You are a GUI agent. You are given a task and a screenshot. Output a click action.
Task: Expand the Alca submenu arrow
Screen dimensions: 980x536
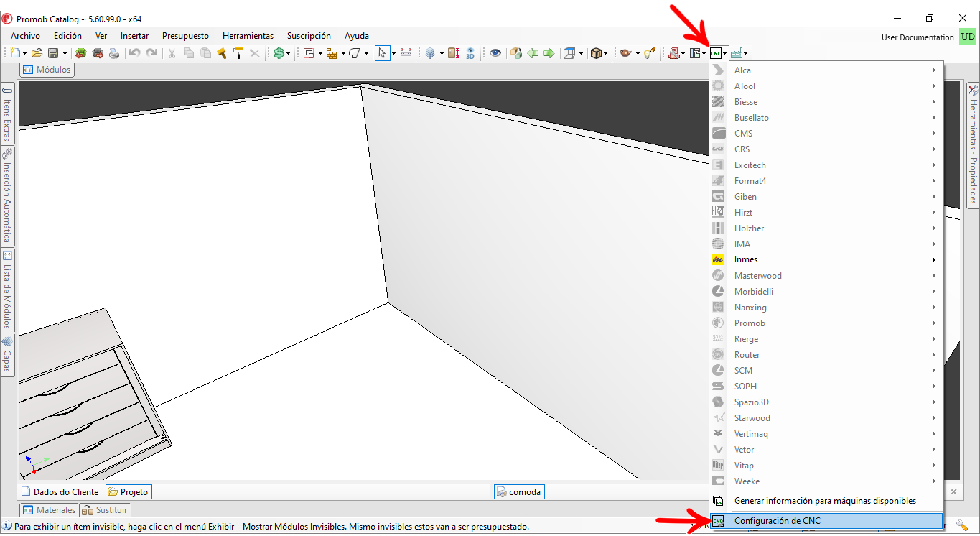(x=934, y=70)
